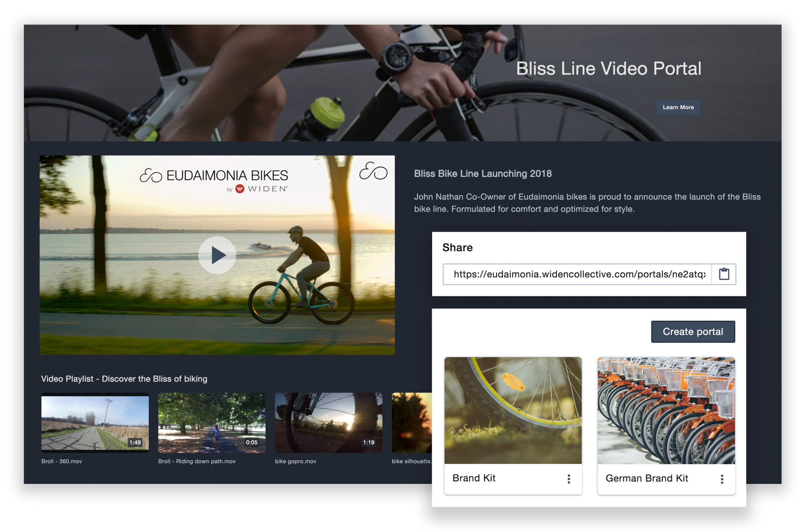The height and width of the screenshot is (532, 809).
Task: Click the Create portal button
Action: click(692, 332)
